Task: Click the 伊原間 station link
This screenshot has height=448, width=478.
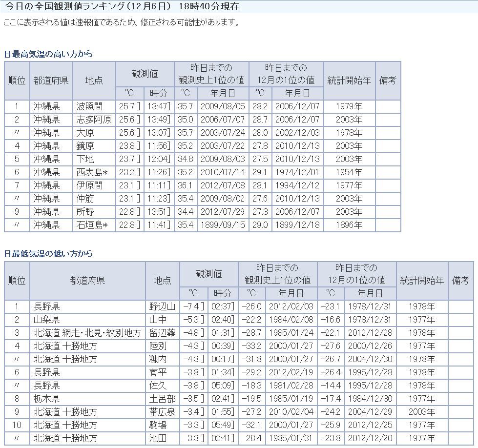Action: point(90,185)
